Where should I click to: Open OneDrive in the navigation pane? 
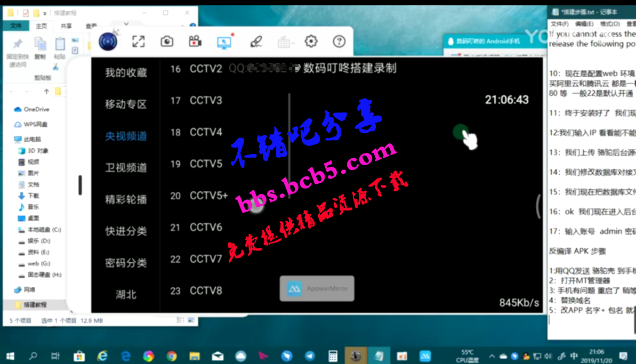tap(36, 109)
